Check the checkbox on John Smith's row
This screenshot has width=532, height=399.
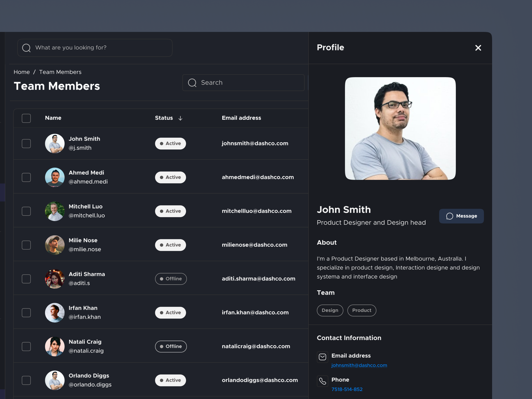coord(26,143)
